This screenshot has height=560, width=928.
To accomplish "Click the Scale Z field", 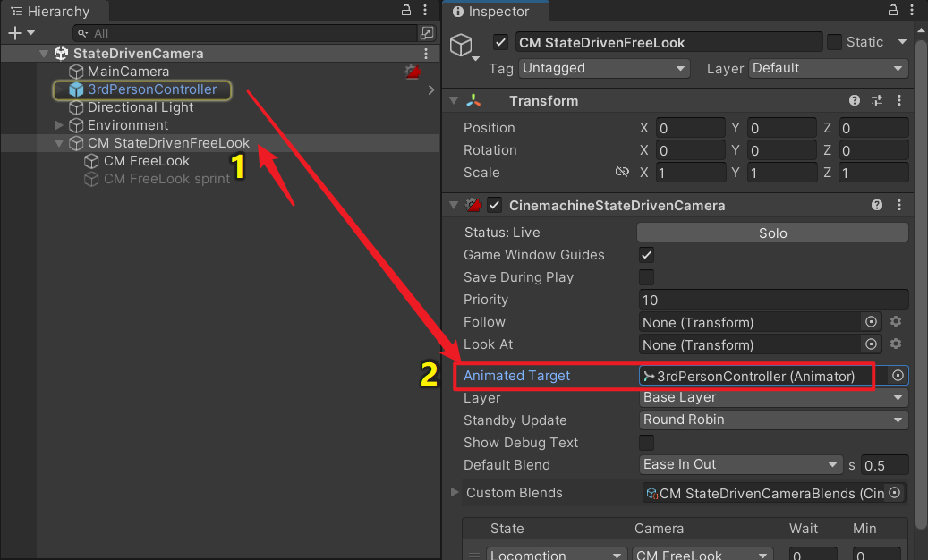I will click(x=873, y=174).
